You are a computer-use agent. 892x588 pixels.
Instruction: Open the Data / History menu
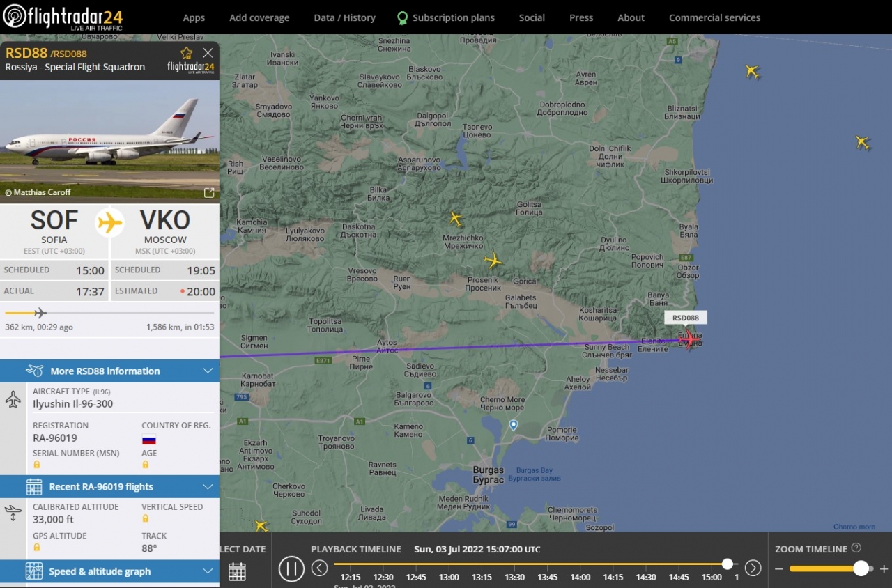[x=344, y=17]
